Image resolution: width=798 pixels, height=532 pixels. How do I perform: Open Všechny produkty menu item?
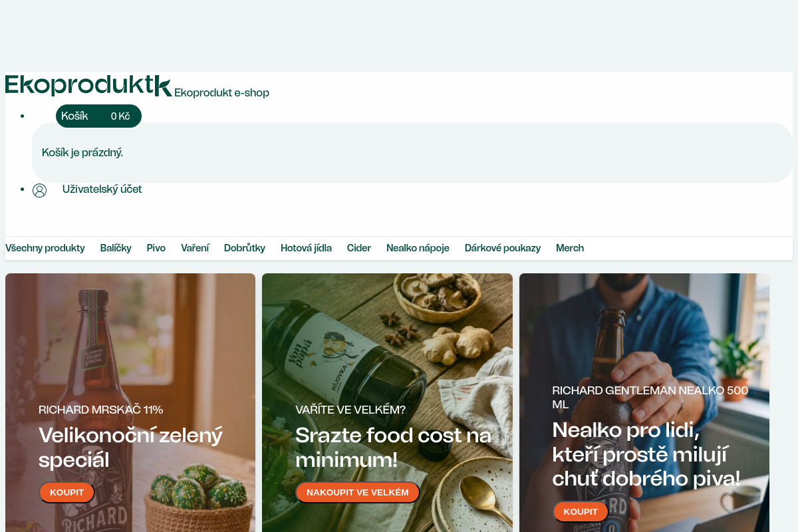pos(45,248)
